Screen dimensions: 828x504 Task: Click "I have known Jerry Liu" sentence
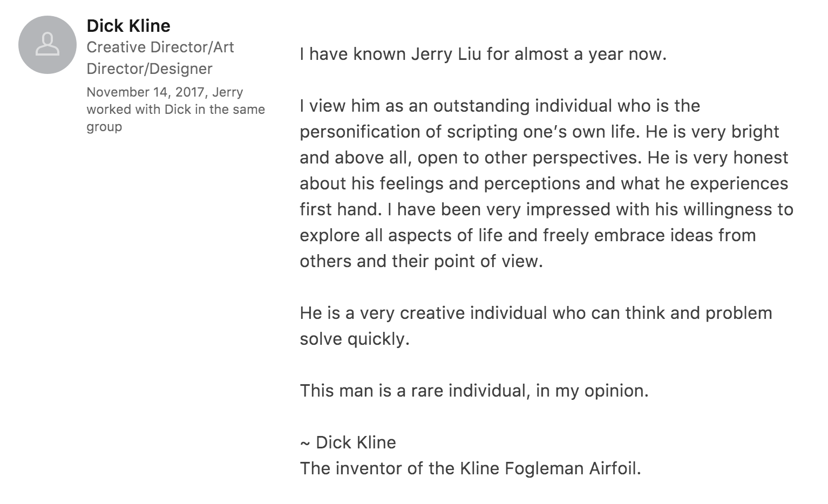point(483,55)
